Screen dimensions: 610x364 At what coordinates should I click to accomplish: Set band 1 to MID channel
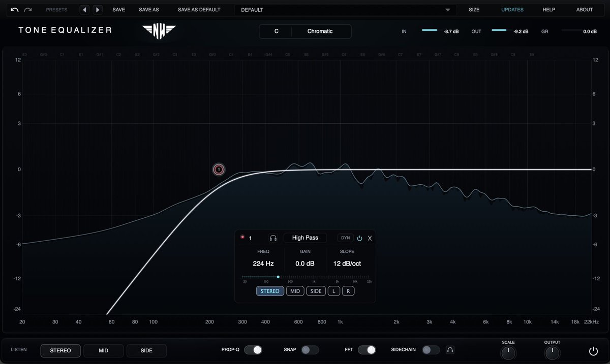point(295,291)
